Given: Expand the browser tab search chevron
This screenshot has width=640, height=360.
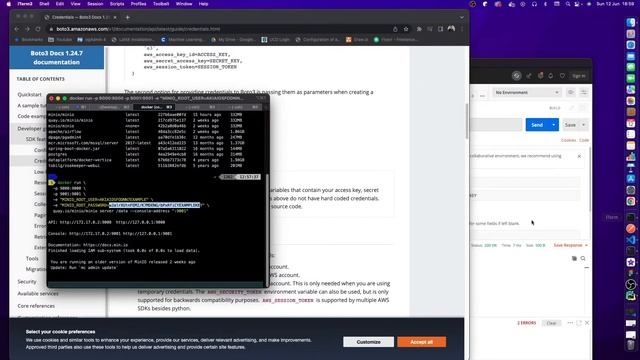Looking at the screenshot, I should 462,17.
